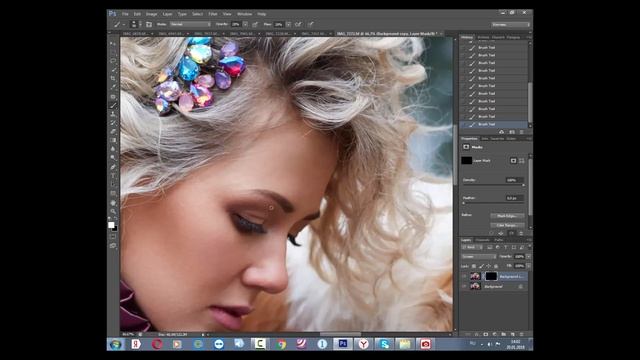This screenshot has height=360, width=640.
Task: Select the highlighted Brush Tool history state
Action: 494,124
